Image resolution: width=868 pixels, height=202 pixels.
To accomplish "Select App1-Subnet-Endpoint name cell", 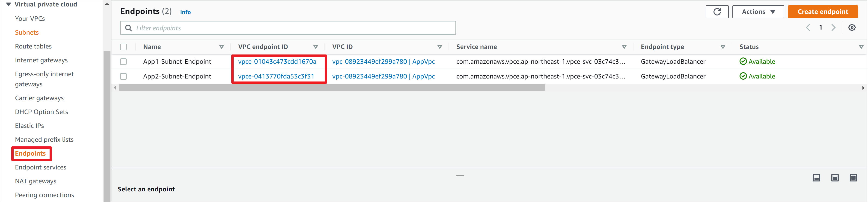I will (177, 61).
